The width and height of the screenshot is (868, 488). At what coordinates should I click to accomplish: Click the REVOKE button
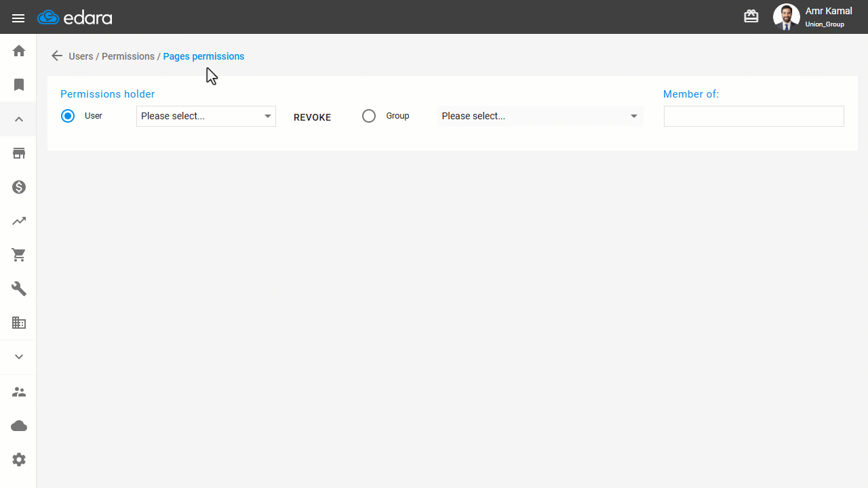[312, 117]
